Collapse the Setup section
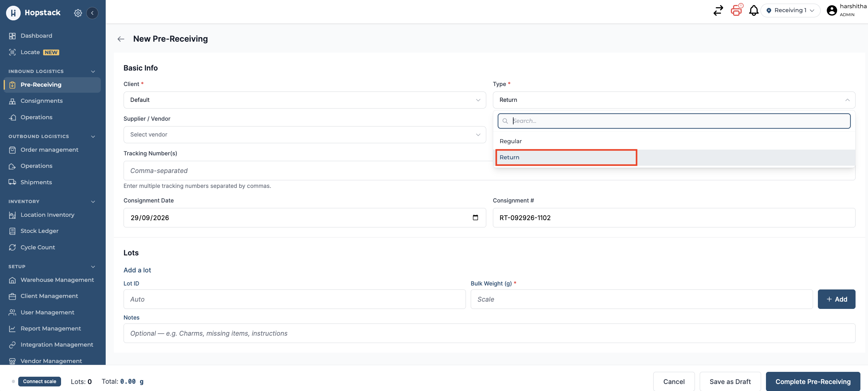The width and height of the screenshot is (868, 391). pos(93,267)
